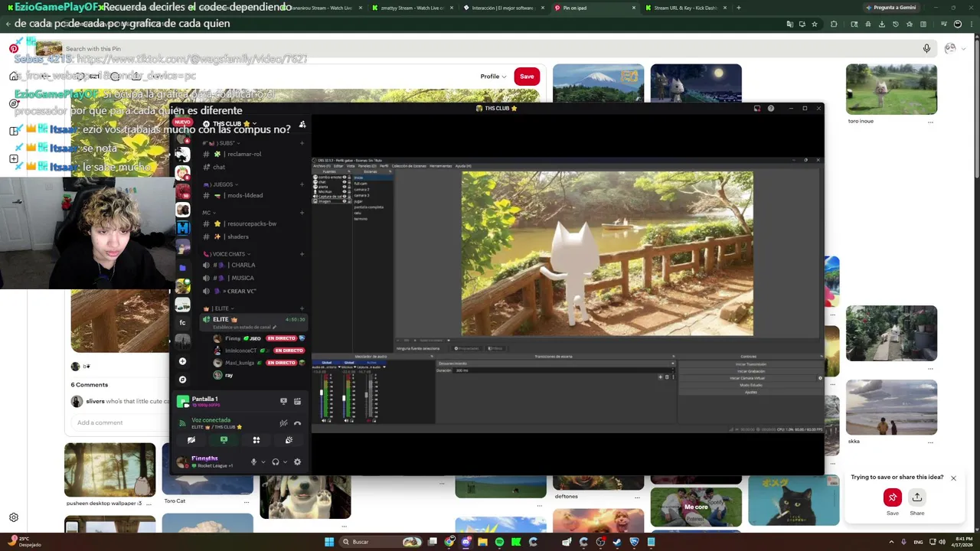Open Discord user settings gear

297,461
